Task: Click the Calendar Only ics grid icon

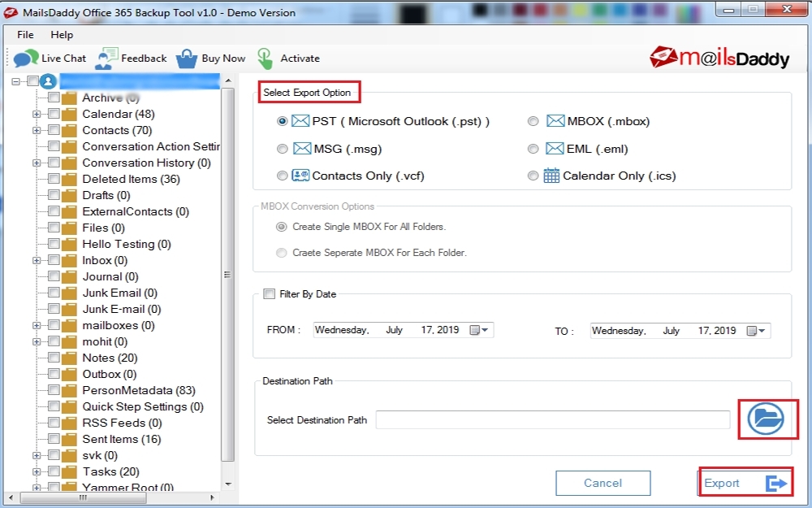Action: pyautogui.click(x=551, y=176)
